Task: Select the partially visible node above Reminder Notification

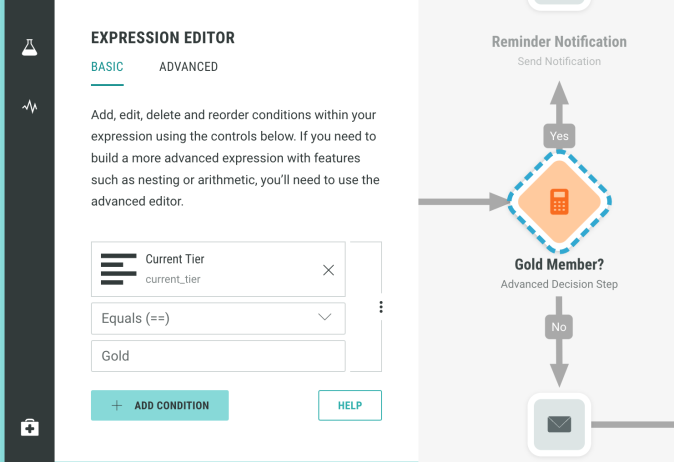Action: pos(559,4)
